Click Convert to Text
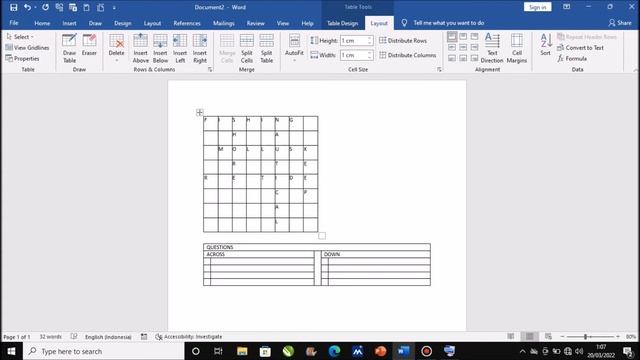640x360 pixels. click(580, 48)
